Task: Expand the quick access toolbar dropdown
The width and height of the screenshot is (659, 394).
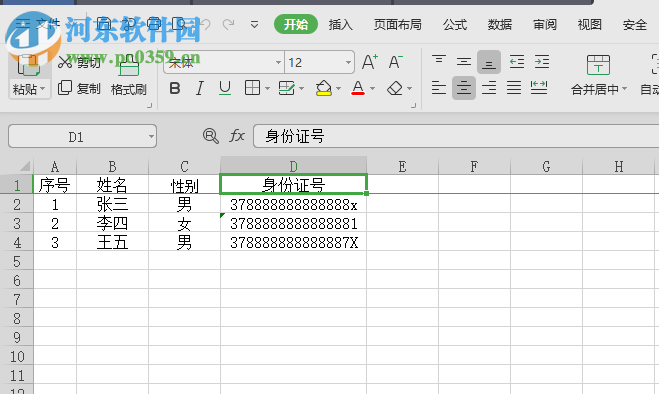Action: tap(254, 25)
